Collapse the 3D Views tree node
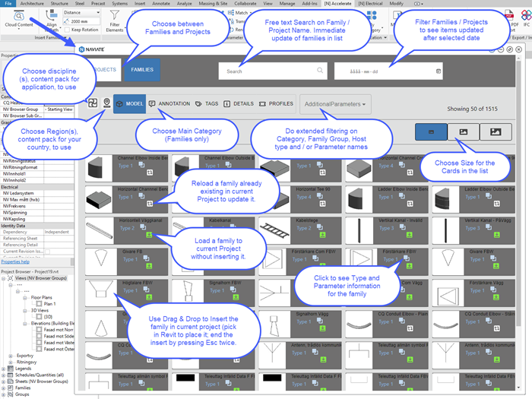 (x=25, y=310)
